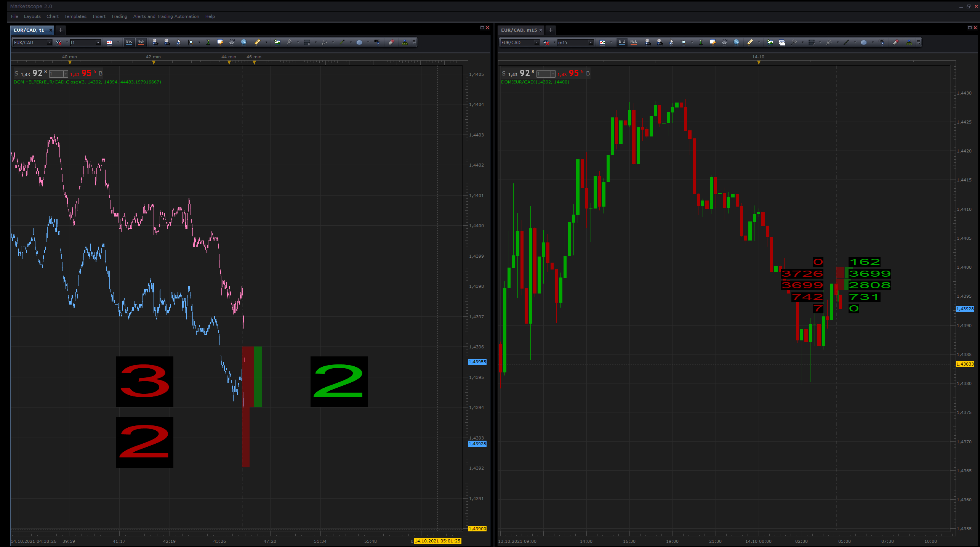Select ruler measure tool in t1 toolbar

tap(257, 42)
